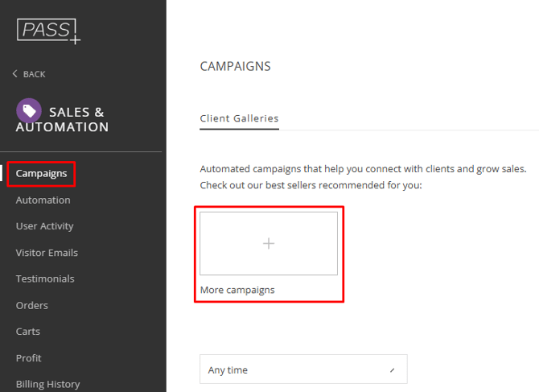Select Campaigns in the sidebar
This screenshot has height=392, width=539.
click(41, 174)
